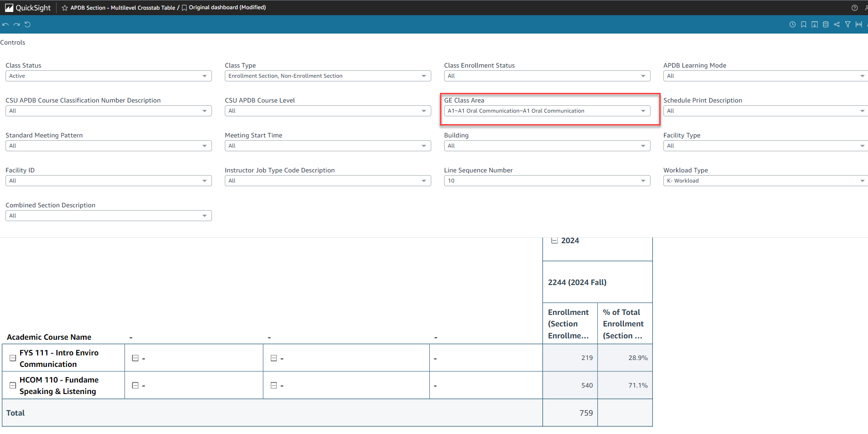
Task: Click % of Total Enrollment column header
Action: click(x=625, y=324)
